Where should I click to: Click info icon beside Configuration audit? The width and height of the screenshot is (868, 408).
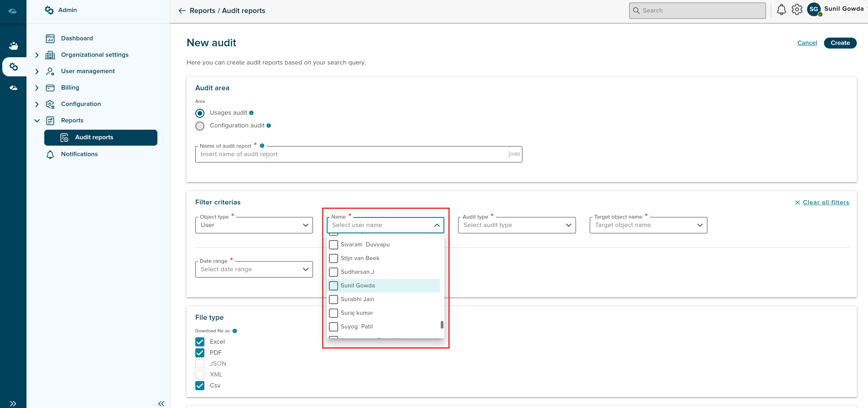point(268,126)
